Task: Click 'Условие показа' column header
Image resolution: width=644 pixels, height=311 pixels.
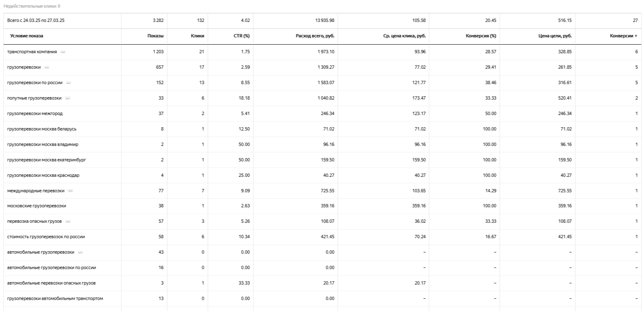Action: click(27, 36)
